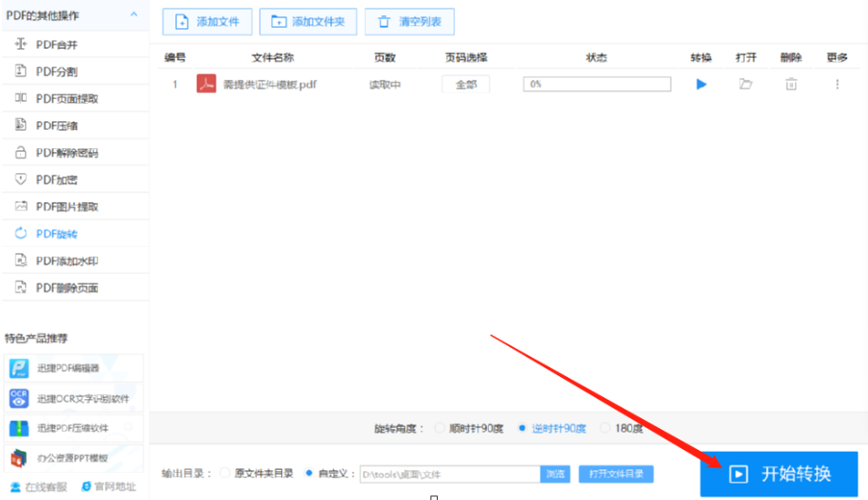Screen dimensions: 868x500
Task: Click the 编号 column header
Action: point(175,58)
